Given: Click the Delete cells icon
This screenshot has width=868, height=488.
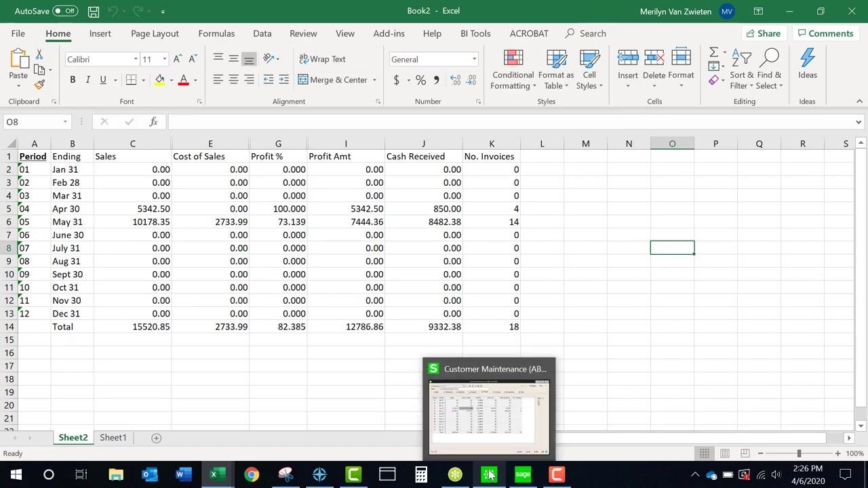Looking at the screenshot, I should coord(654,58).
